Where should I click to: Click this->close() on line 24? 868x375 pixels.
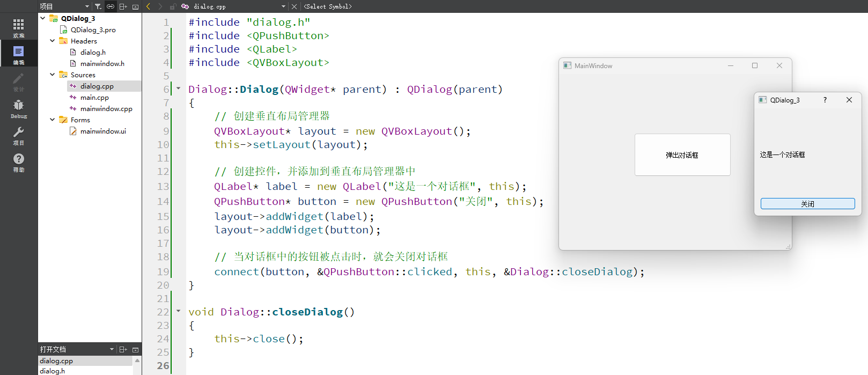point(259,339)
